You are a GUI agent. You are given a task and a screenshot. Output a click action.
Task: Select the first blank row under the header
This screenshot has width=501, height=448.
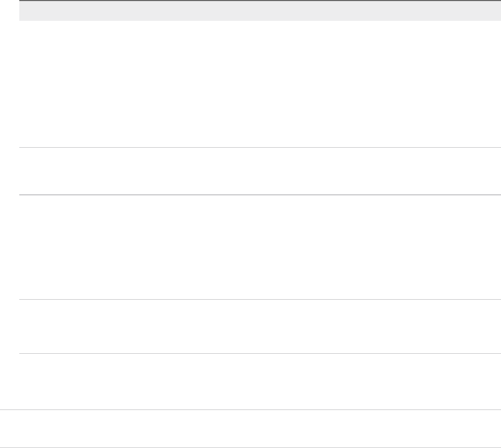click(x=256, y=84)
